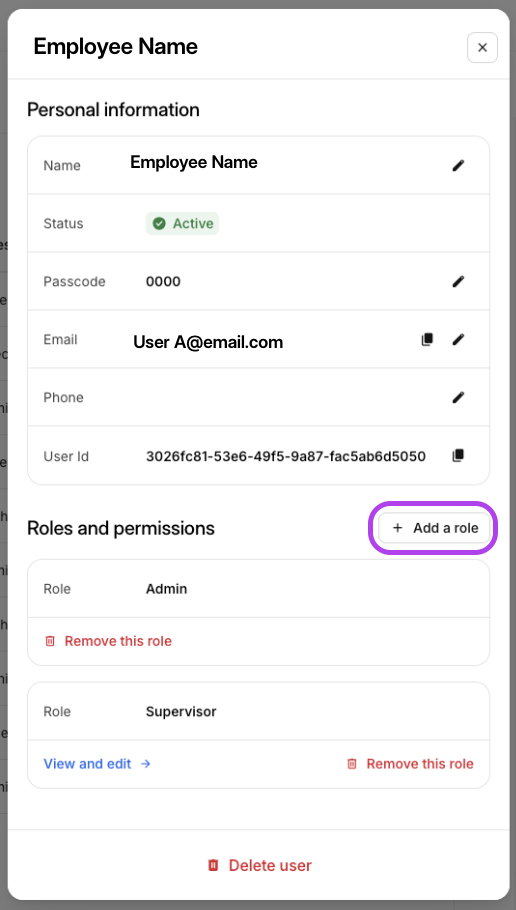The width and height of the screenshot is (516, 910).
Task: Click the User Id string text
Action: pos(286,456)
